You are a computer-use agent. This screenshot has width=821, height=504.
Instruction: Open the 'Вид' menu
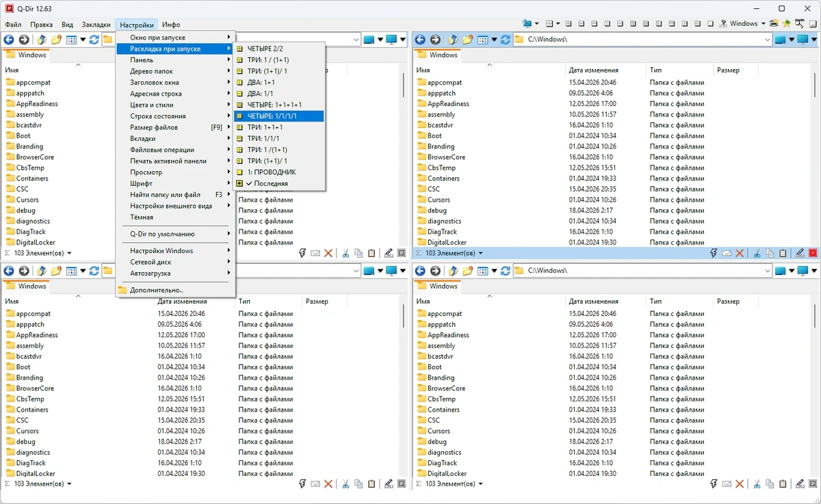click(68, 25)
